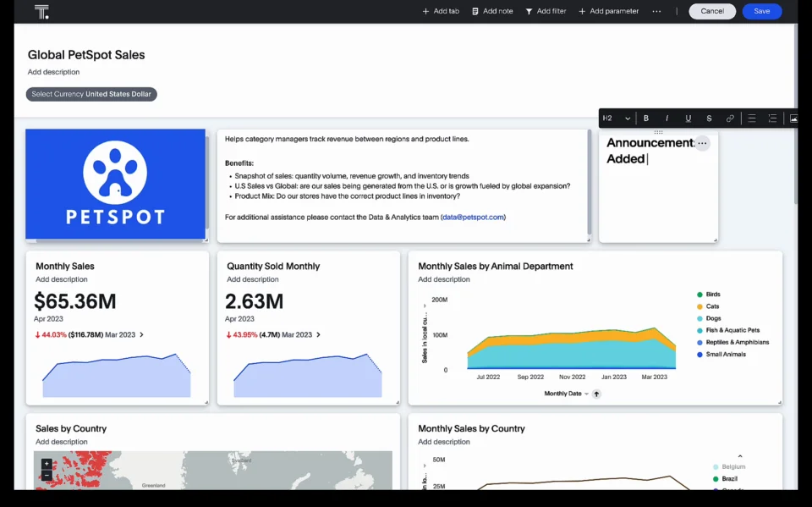Screen dimensions: 812x507
Task: Zoom in on the Sales by Country map
Action: [x=47, y=464]
